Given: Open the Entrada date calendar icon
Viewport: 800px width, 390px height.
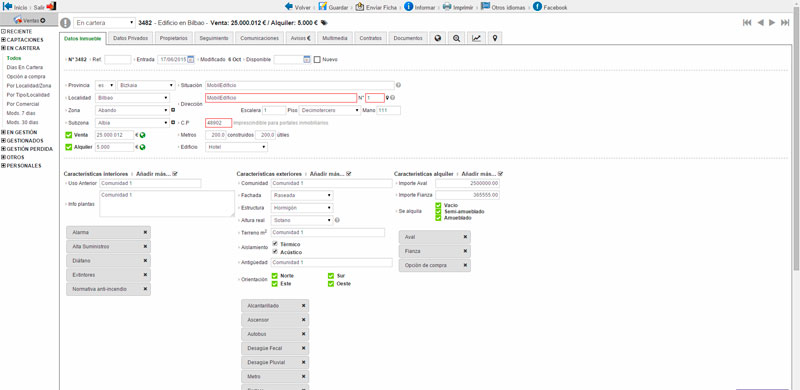Looking at the screenshot, I should pos(191,60).
